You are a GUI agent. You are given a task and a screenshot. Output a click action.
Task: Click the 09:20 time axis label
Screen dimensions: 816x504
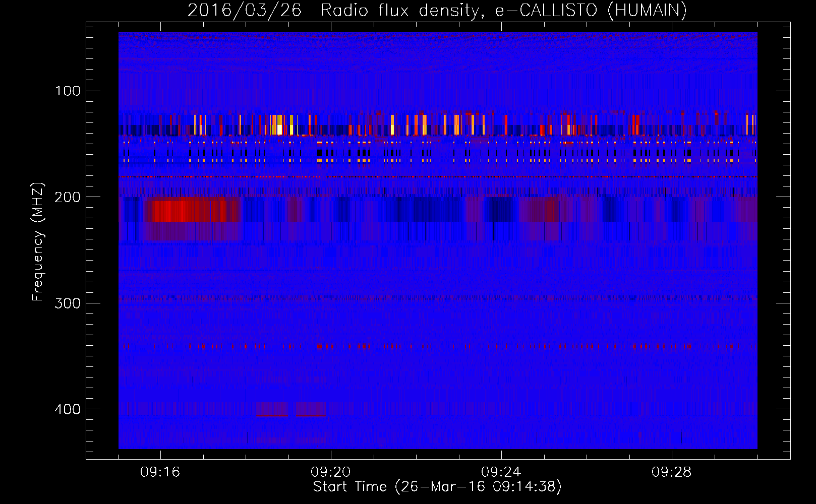331,472
